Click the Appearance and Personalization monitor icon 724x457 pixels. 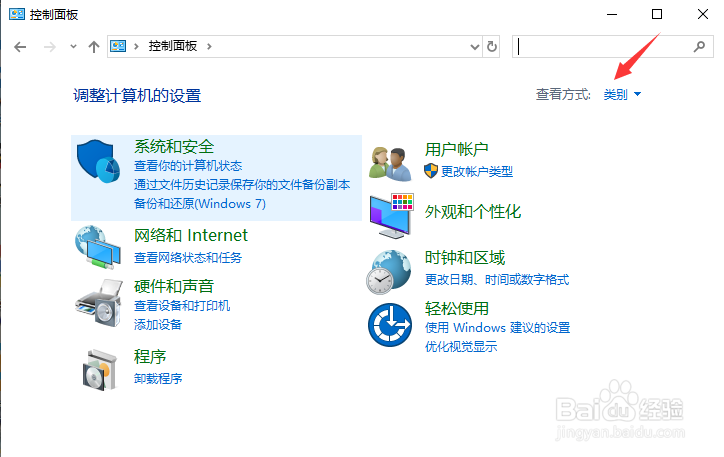(392, 216)
